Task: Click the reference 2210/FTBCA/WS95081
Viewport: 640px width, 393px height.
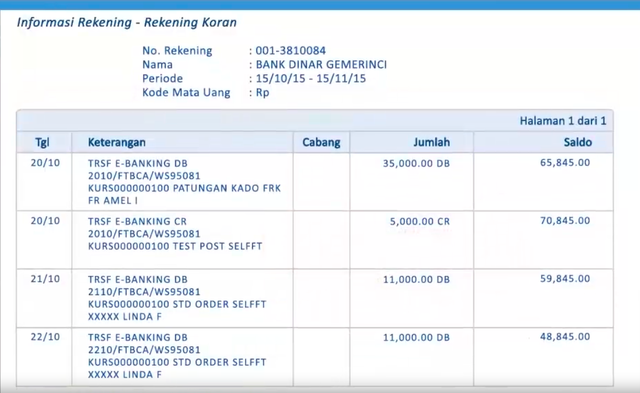Action: click(x=144, y=350)
